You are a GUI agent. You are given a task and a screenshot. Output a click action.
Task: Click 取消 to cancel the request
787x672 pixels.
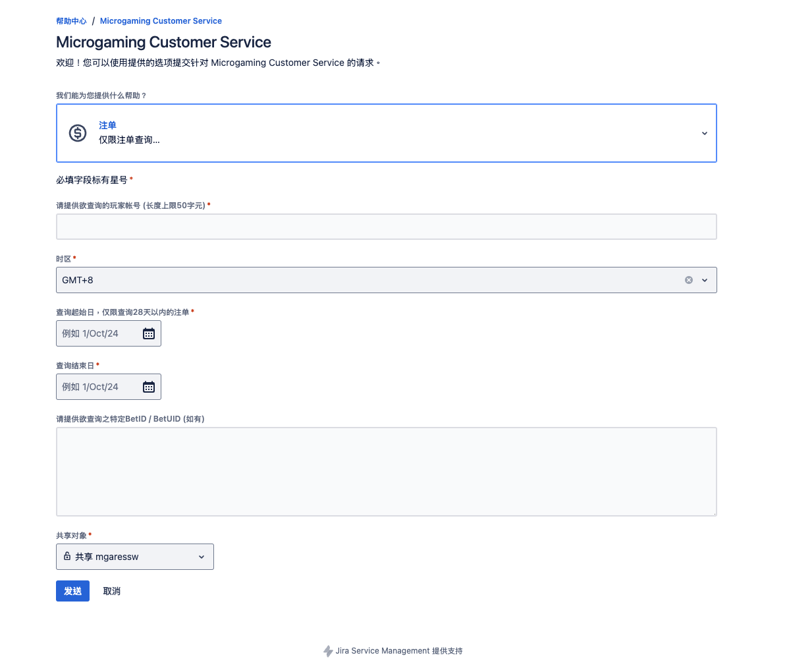tap(112, 591)
